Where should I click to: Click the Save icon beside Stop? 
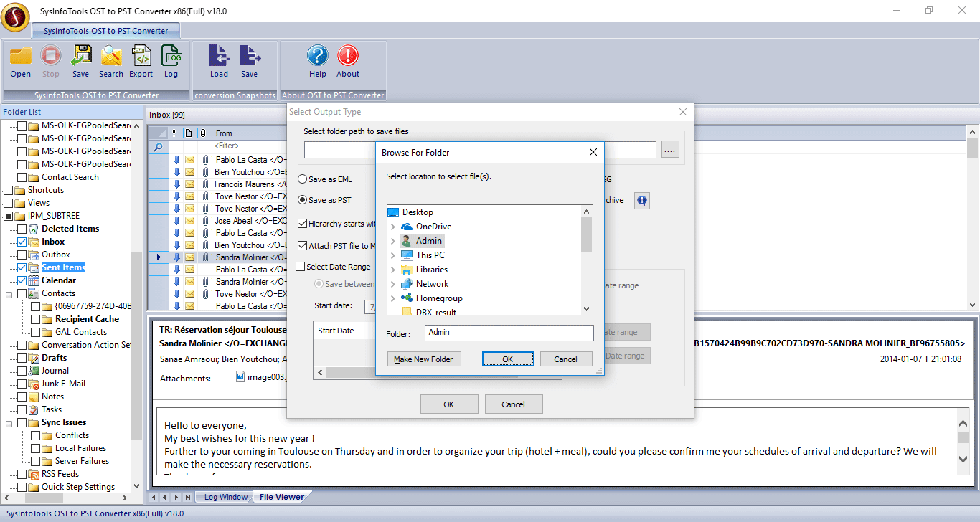click(81, 56)
